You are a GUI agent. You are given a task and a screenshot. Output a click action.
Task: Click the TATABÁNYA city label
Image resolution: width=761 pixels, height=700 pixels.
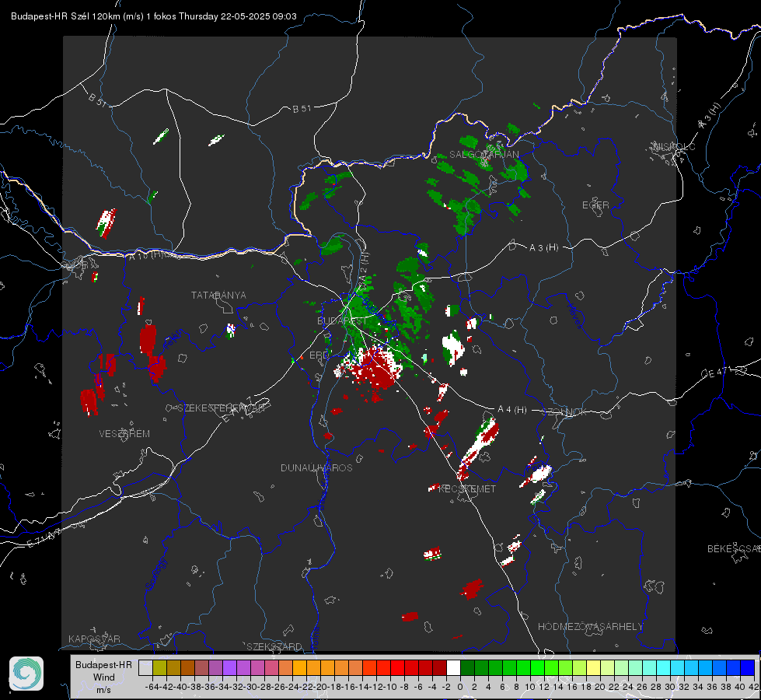pos(218,296)
